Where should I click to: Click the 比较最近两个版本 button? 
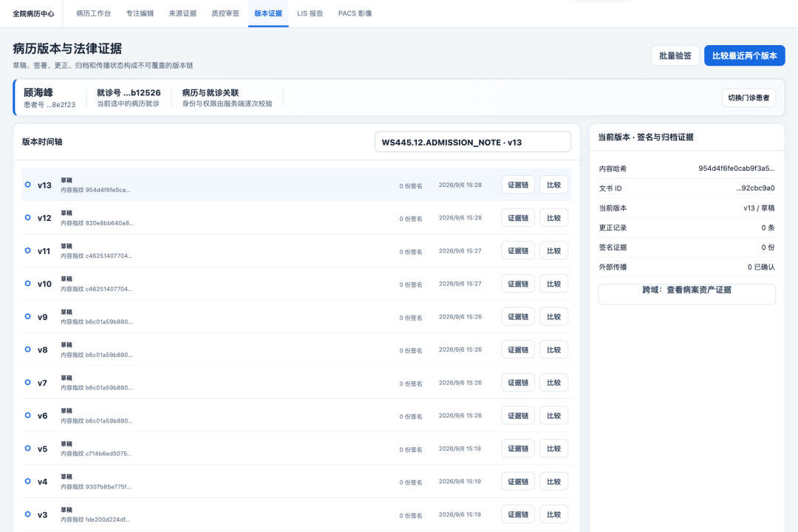tap(745, 55)
